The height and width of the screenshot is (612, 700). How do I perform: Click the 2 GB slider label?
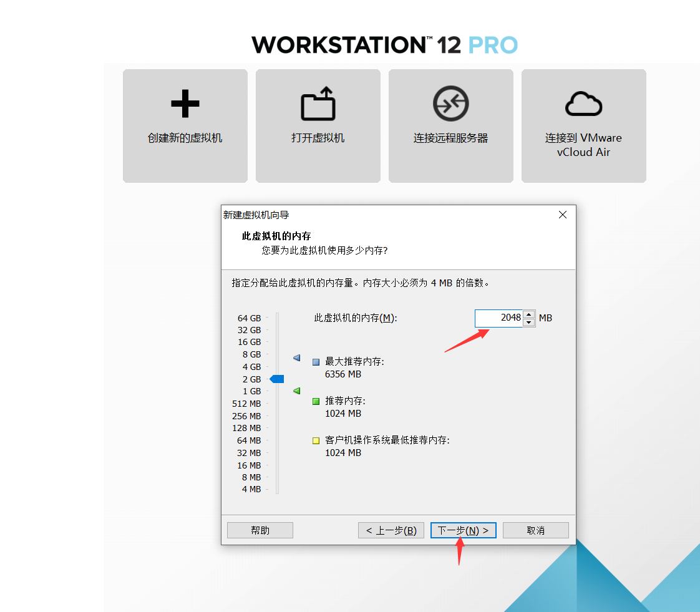(x=252, y=379)
